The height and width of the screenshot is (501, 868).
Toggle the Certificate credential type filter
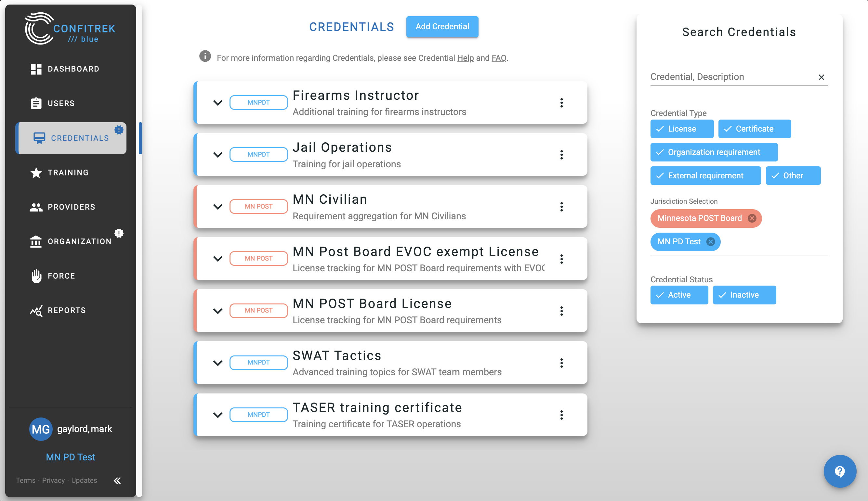754,129
